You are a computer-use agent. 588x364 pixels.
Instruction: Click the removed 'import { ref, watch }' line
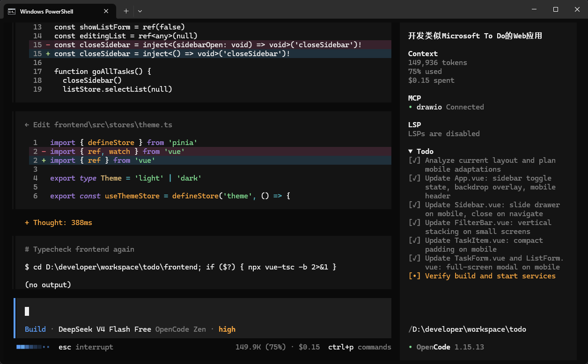[x=210, y=152]
